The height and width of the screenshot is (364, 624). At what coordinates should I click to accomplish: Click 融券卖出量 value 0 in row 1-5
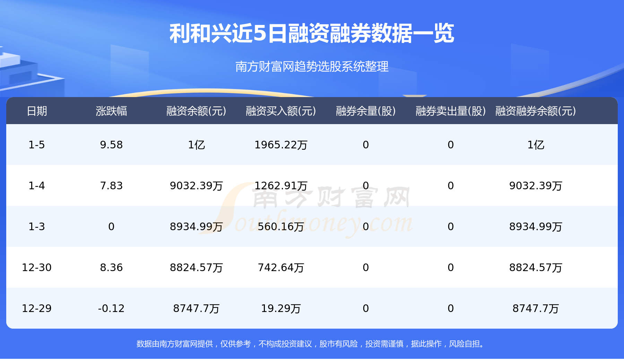pyautogui.click(x=451, y=145)
